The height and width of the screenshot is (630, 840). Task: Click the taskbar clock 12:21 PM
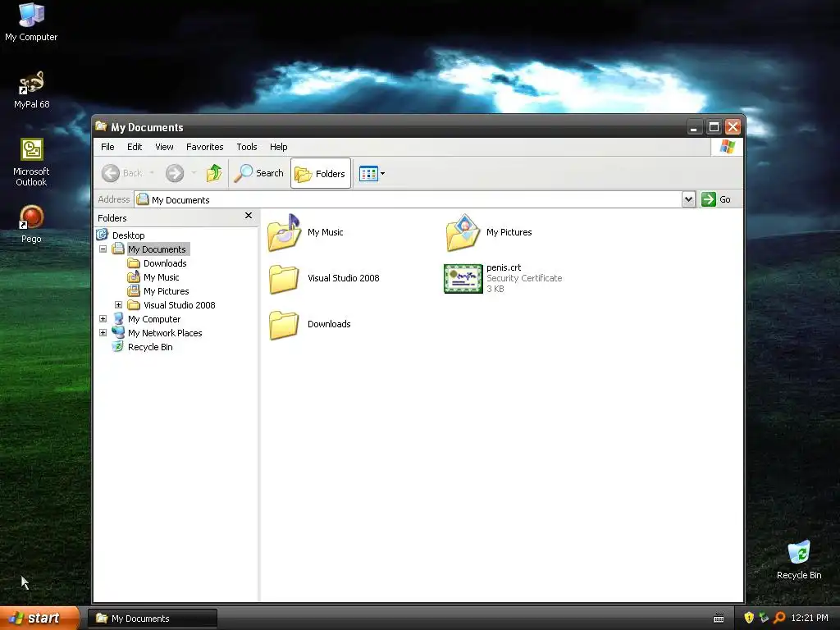coord(810,618)
